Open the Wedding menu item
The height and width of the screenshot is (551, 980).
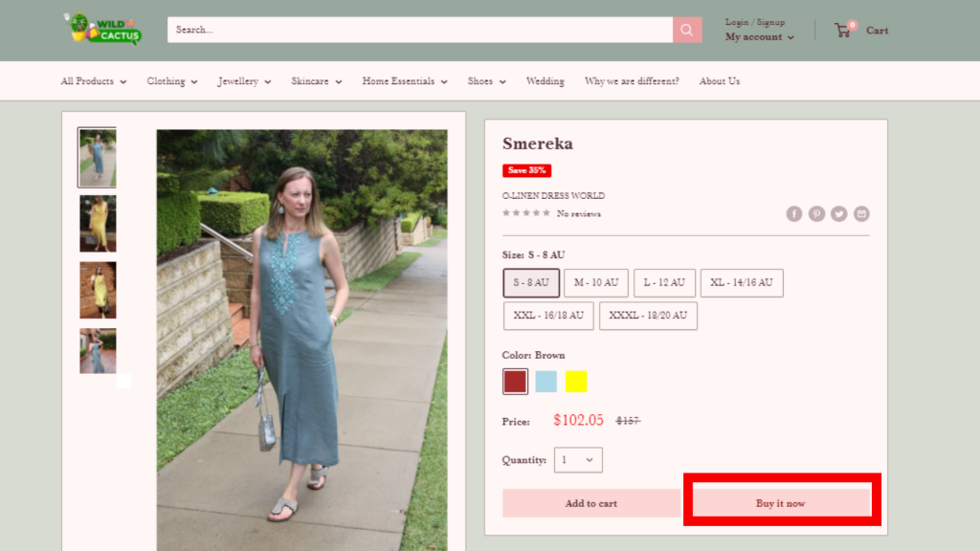[x=545, y=81]
